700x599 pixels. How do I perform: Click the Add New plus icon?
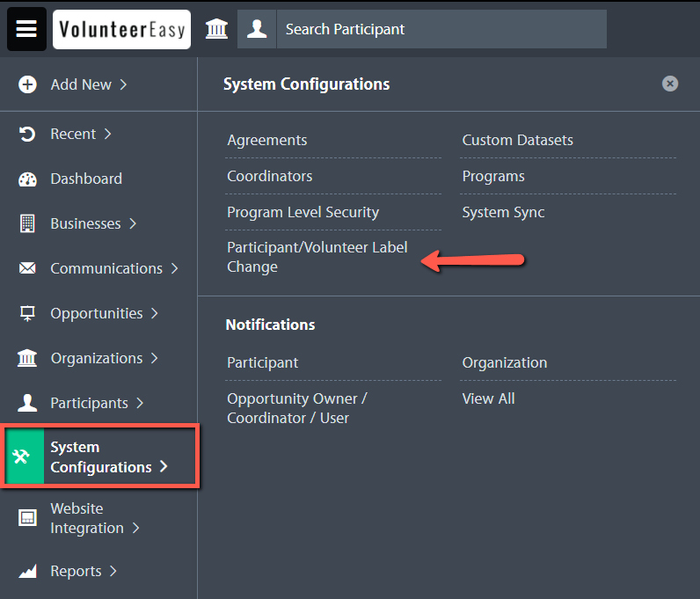(27, 84)
